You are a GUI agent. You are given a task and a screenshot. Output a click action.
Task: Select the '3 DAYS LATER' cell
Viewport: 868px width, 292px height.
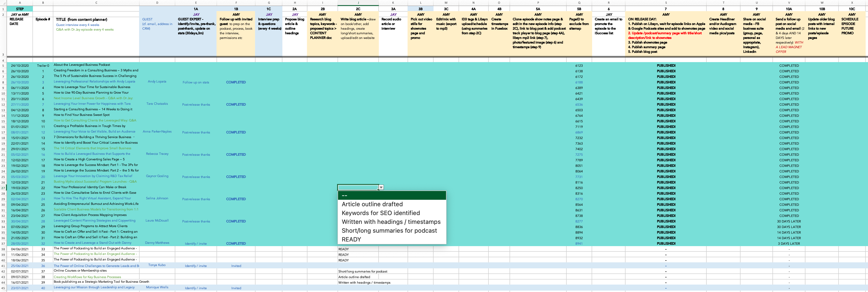[x=789, y=244]
